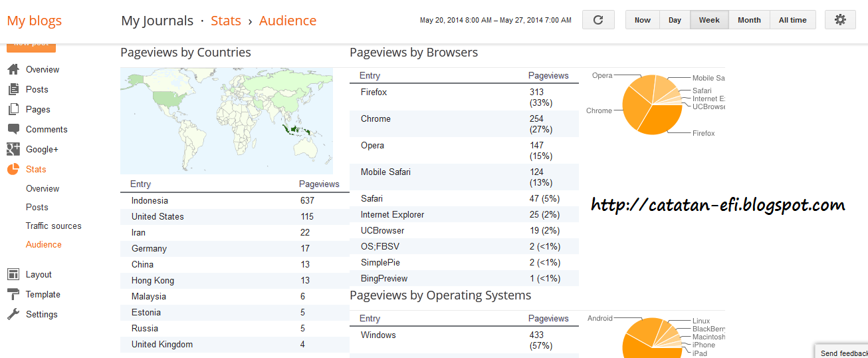The width and height of the screenshot is (868, 358).
Task: Open Posts section under Overview
Action: 37,89
